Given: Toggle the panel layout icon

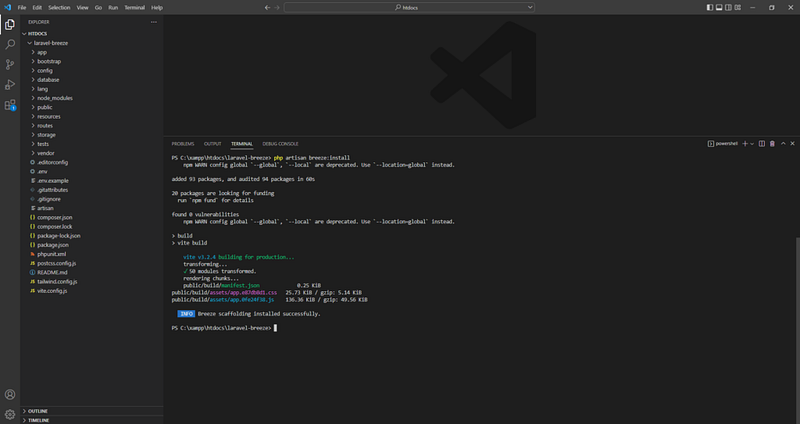Looking at the screenshot, I should (x=719, y=7).
